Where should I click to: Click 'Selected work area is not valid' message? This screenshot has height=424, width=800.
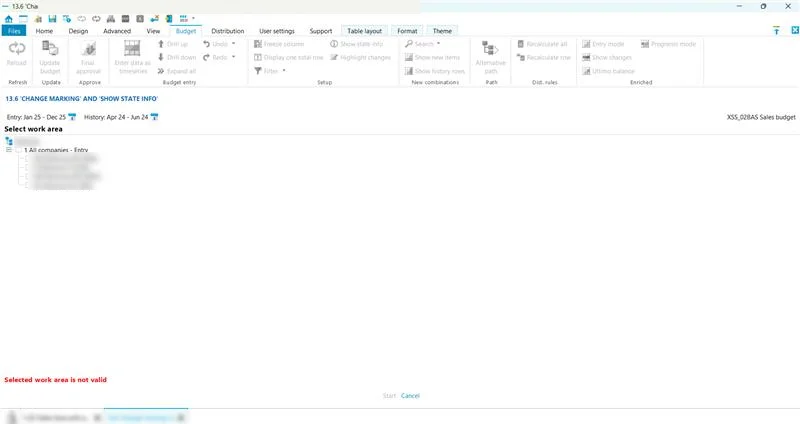point(56,380)
